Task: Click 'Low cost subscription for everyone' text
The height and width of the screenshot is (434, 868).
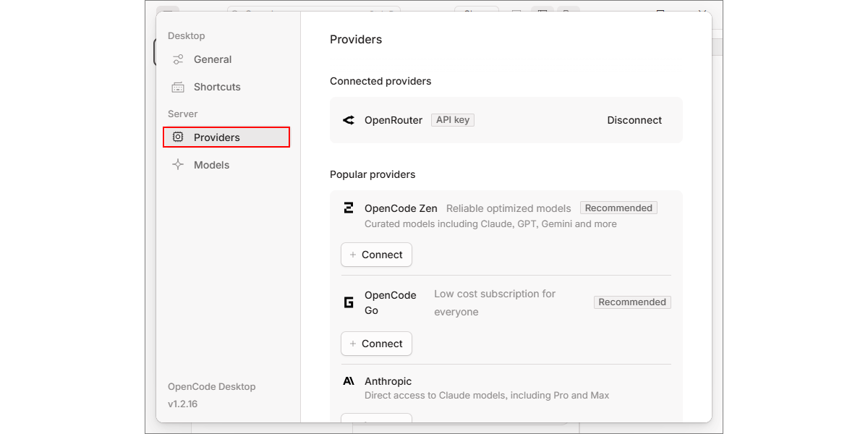Action: click(495, 303)
